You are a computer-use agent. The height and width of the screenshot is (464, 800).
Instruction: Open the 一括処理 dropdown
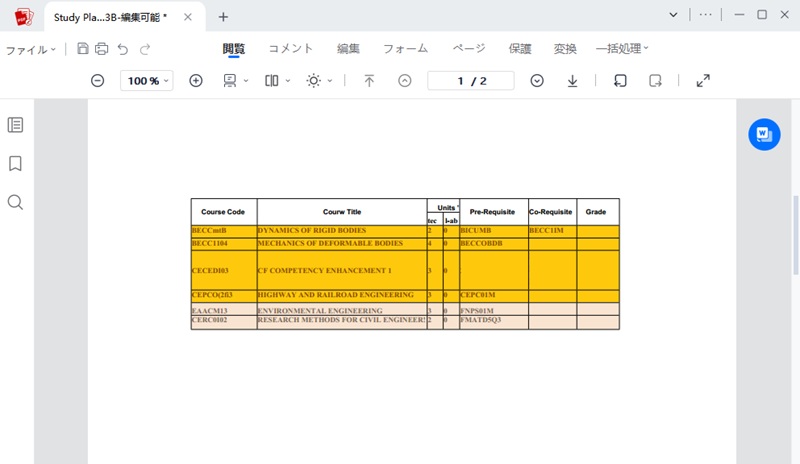(622, 48)
